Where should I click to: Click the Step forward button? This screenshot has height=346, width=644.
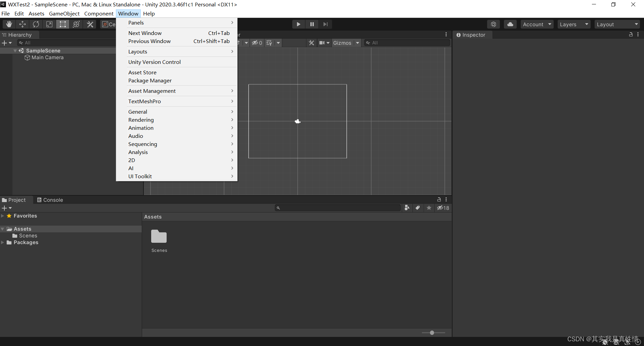click(x=326, y=24)
